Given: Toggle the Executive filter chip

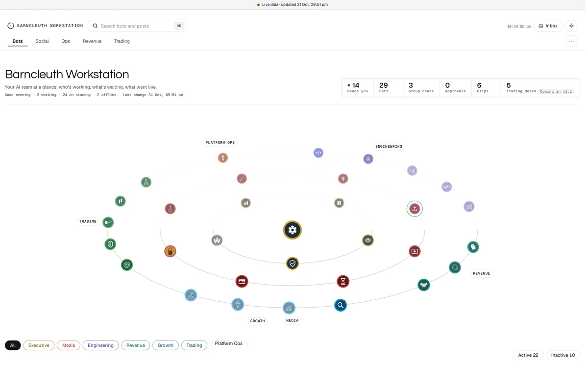Looking at the screenshot, I should click(39, 345).
